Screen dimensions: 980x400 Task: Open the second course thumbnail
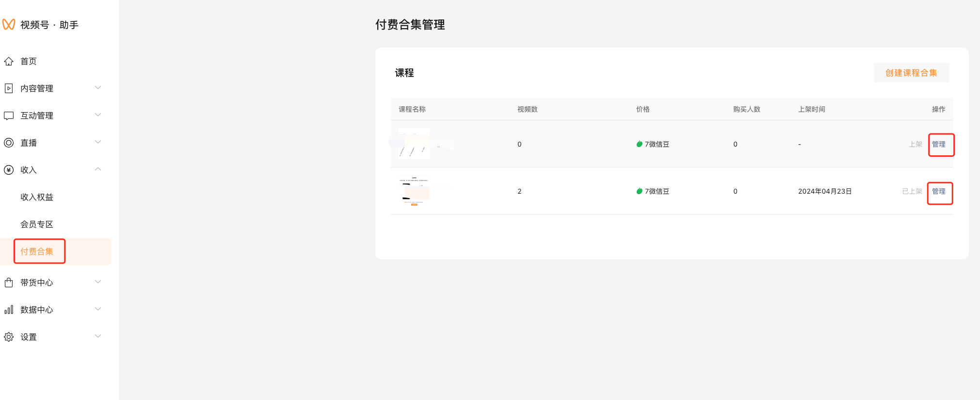pyautogui.click(x=414, y=191)
